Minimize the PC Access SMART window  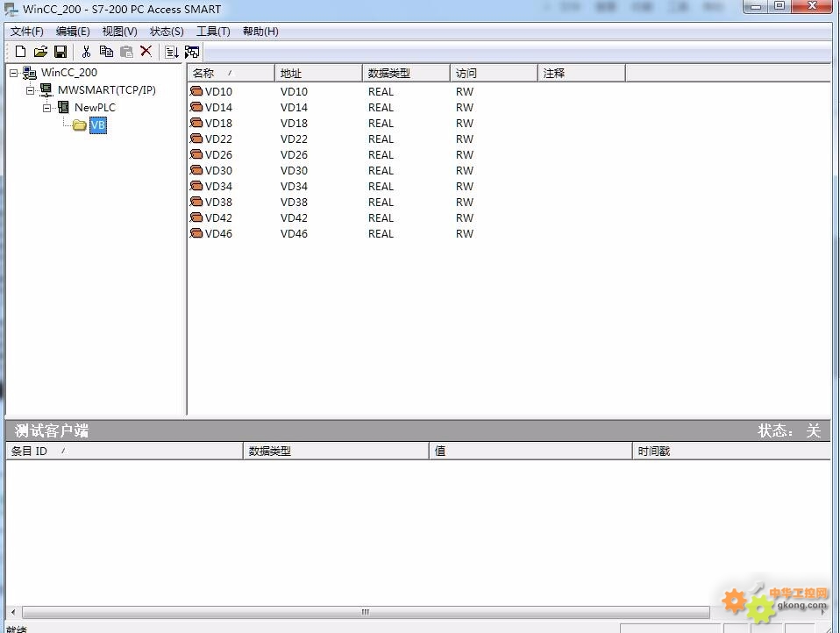tap(755, 6)
